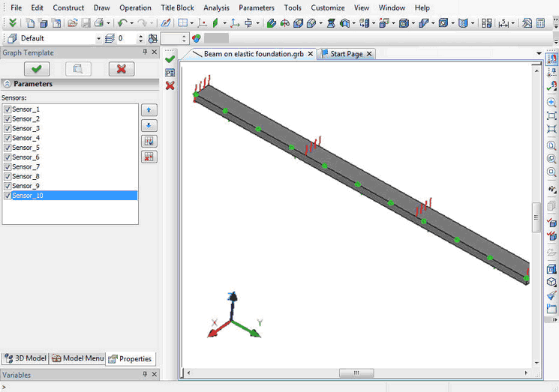Collapse the Parameters section
559x392 pixels.
coord(7,84)
